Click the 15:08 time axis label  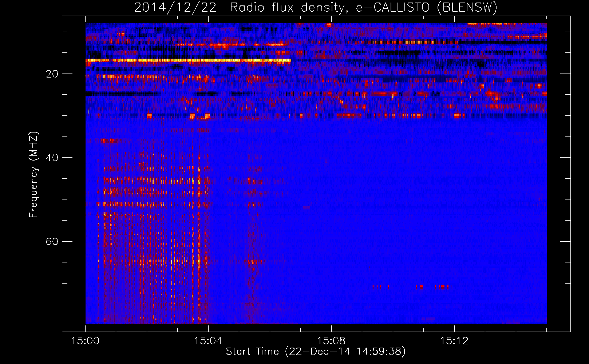[x=331, y=341]
